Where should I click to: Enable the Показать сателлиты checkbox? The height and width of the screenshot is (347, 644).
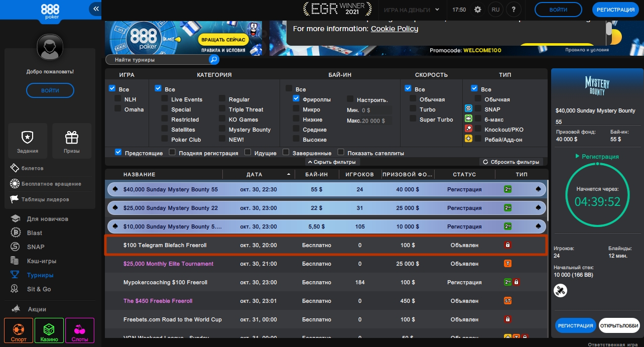(x=341, y=152)
